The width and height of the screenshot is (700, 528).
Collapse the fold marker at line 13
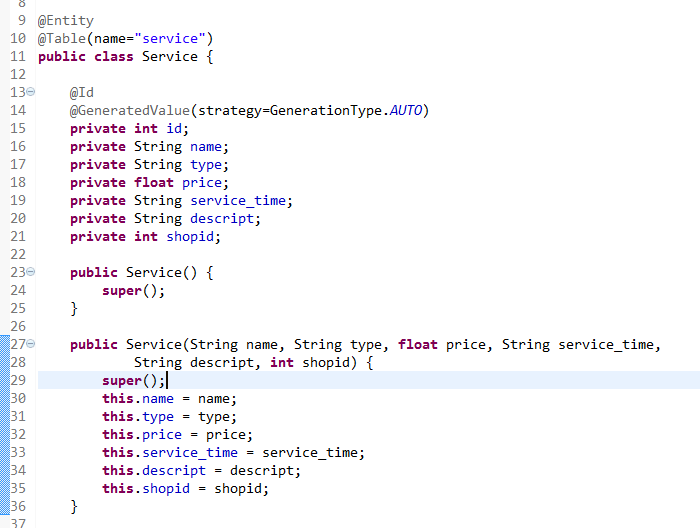coord(30,92)
